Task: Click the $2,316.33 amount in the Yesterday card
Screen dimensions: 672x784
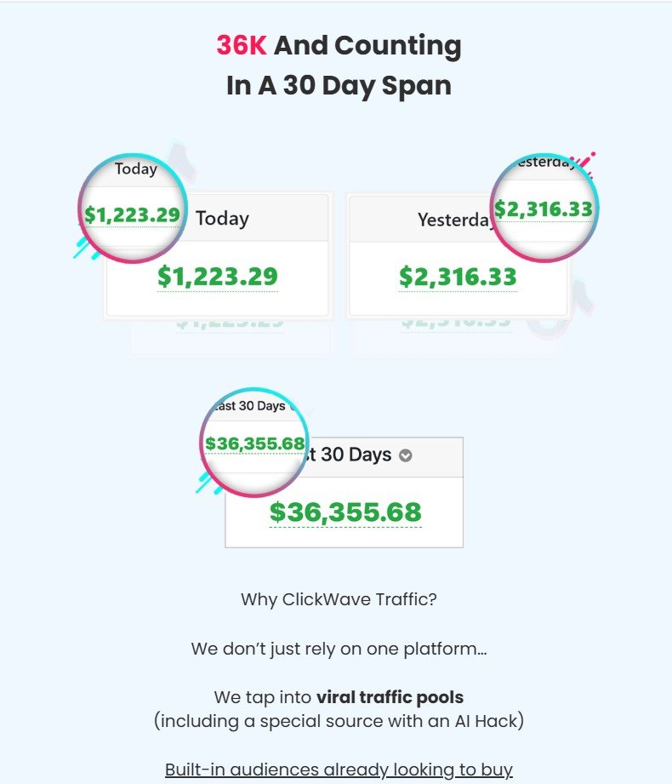Action: click(458, 277)
